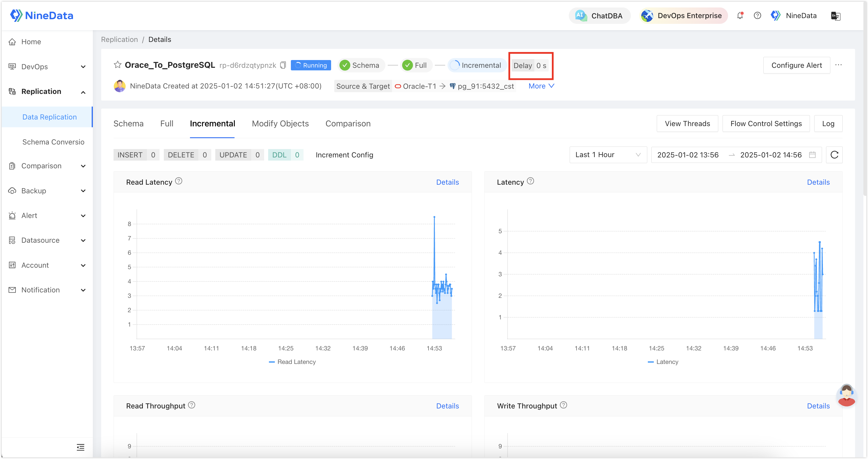This screenshot has width=868, height=459.
Task: Toggle the Latency legend series
Action: pyautogui.click(x=663, y=362)
